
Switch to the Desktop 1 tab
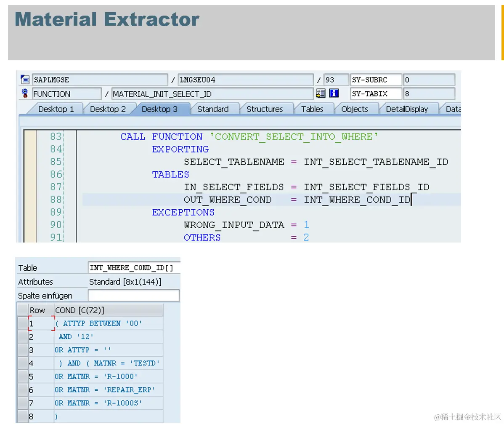click(56, 109)
